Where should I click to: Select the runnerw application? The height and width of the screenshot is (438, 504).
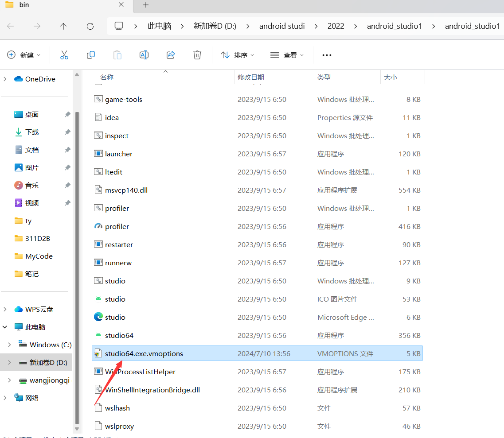point(257,263)
